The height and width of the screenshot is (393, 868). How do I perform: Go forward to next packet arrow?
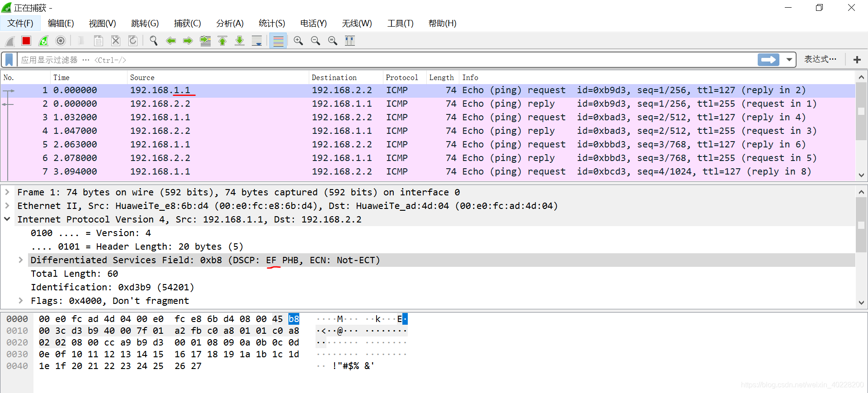click(188, 41)
